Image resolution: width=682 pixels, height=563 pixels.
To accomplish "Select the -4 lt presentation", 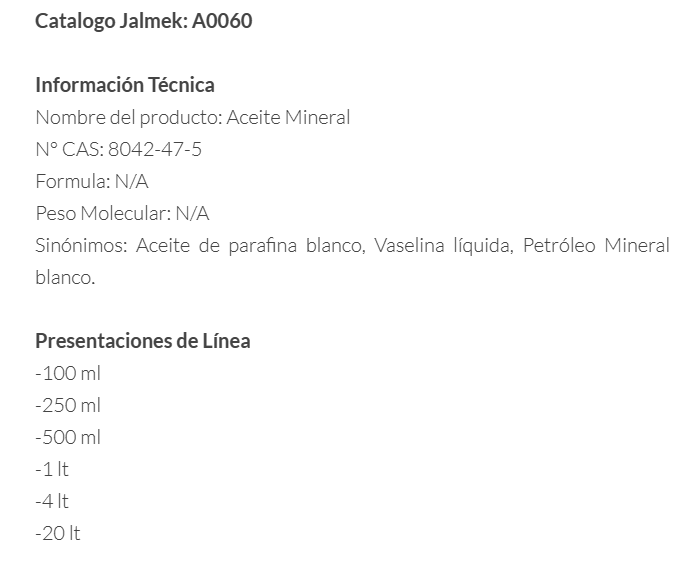I will tap(52, 501).
